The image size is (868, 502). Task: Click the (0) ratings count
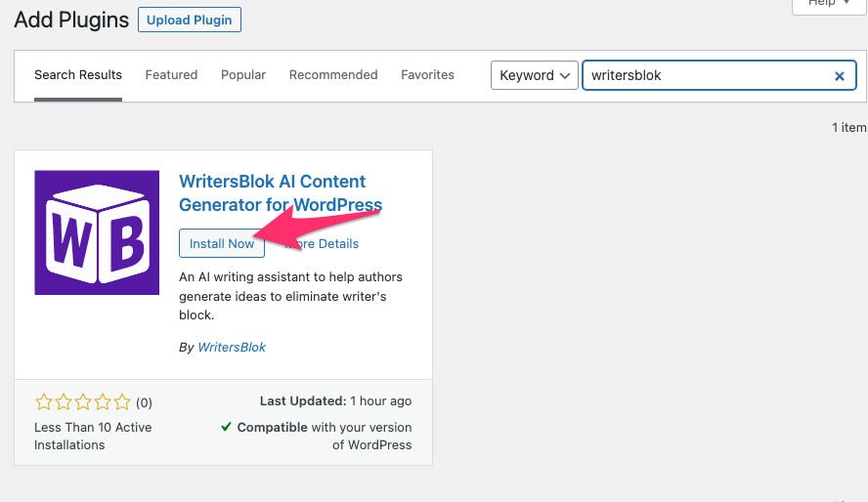tap(144, 402)
